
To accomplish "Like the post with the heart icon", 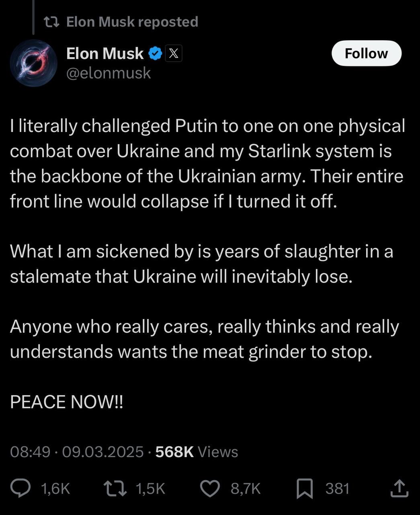I will tap(210, 488).
